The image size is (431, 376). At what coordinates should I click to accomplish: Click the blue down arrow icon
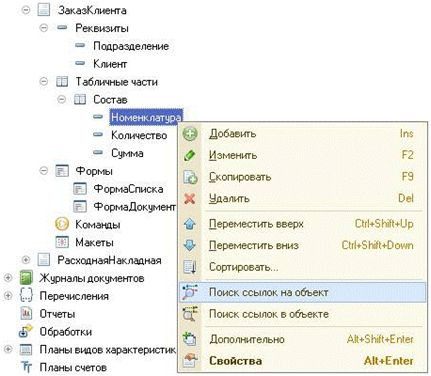point(190,246)
